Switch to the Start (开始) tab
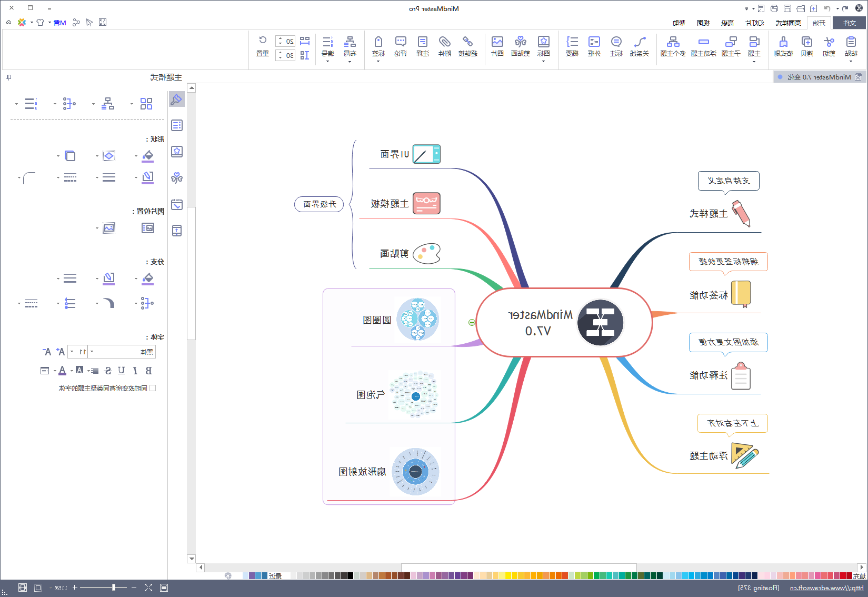This screenshot has height=597, width=868. click(x=819, y=23)
